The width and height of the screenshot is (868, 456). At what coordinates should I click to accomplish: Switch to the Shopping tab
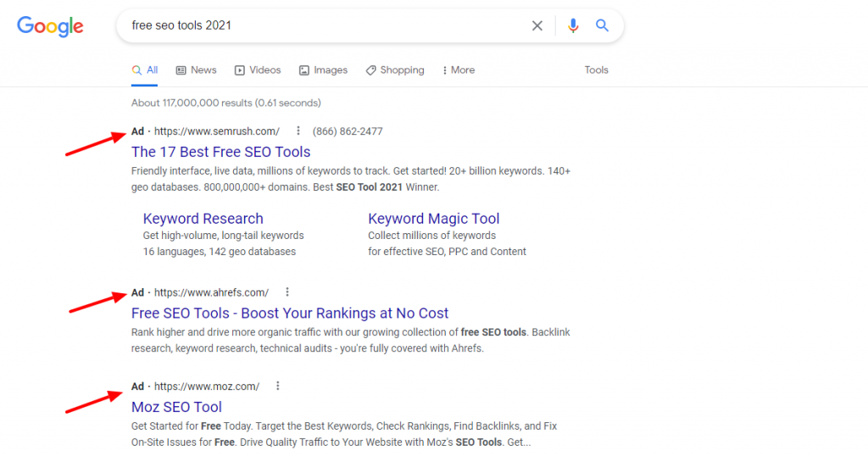pyautogui.click(x=395, y=70)
